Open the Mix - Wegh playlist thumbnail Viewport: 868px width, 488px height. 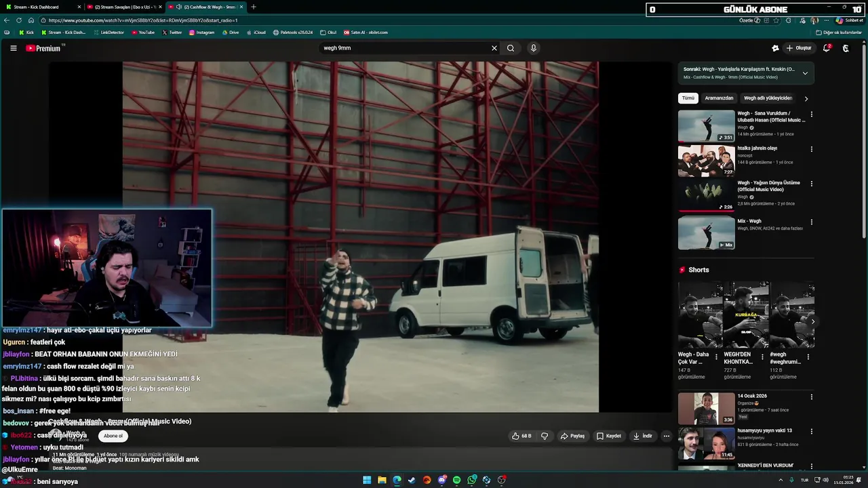[x=706, y=233]
